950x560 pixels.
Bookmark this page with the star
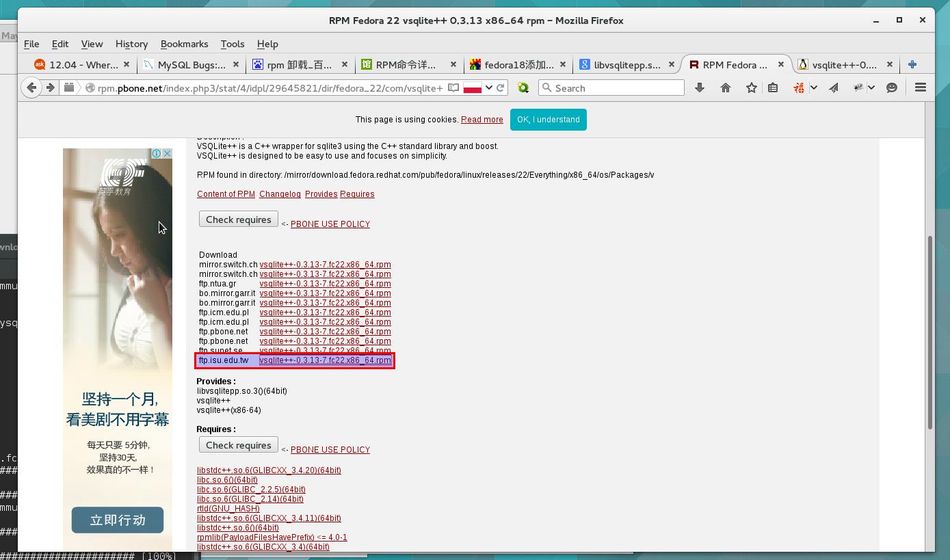(752, 88)
